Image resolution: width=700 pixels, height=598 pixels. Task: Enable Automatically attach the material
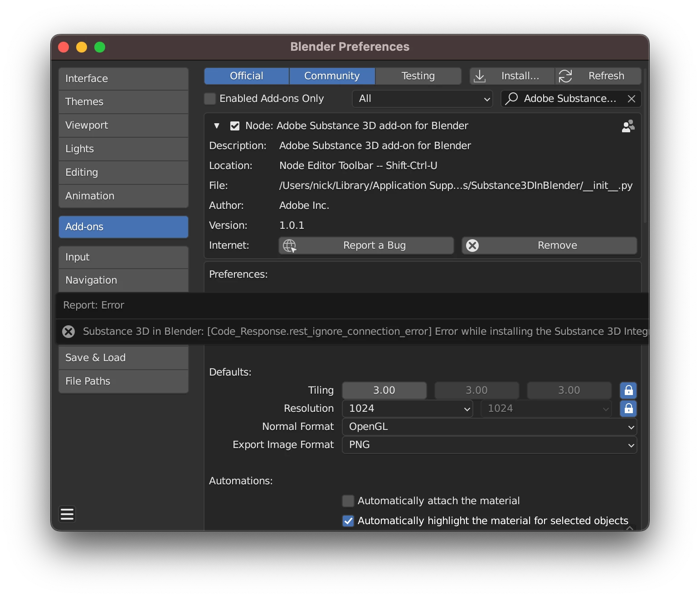tap(348, 501)
